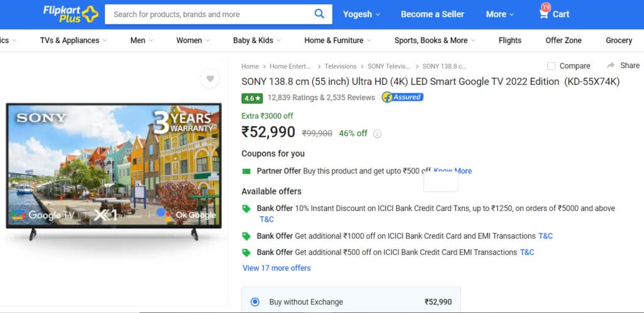Expand TVs & Appliances category menu
The width and height of the screenshot is (644, 313).
click(74, 40)
